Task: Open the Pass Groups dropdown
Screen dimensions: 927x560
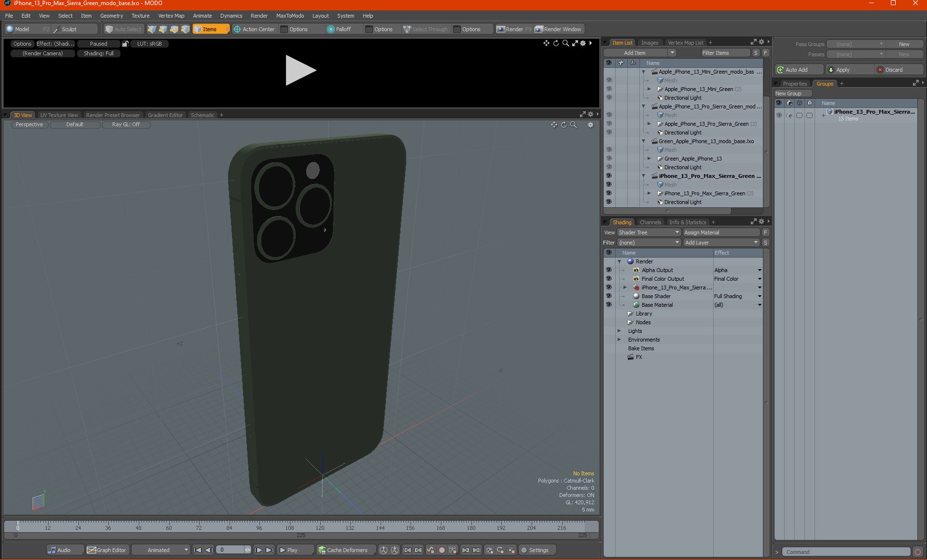Action: (855, 44)
